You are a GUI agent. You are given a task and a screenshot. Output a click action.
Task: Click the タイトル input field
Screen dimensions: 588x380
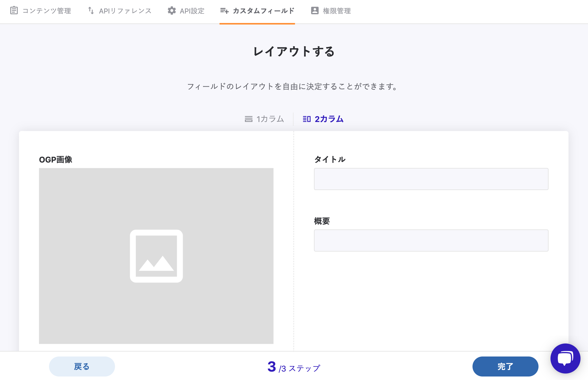431,179
